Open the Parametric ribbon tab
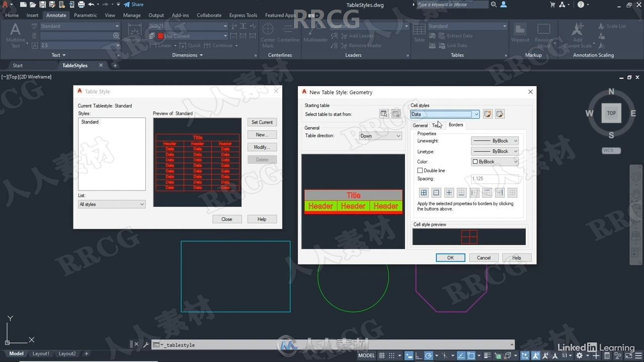 (x=86, y=15)
